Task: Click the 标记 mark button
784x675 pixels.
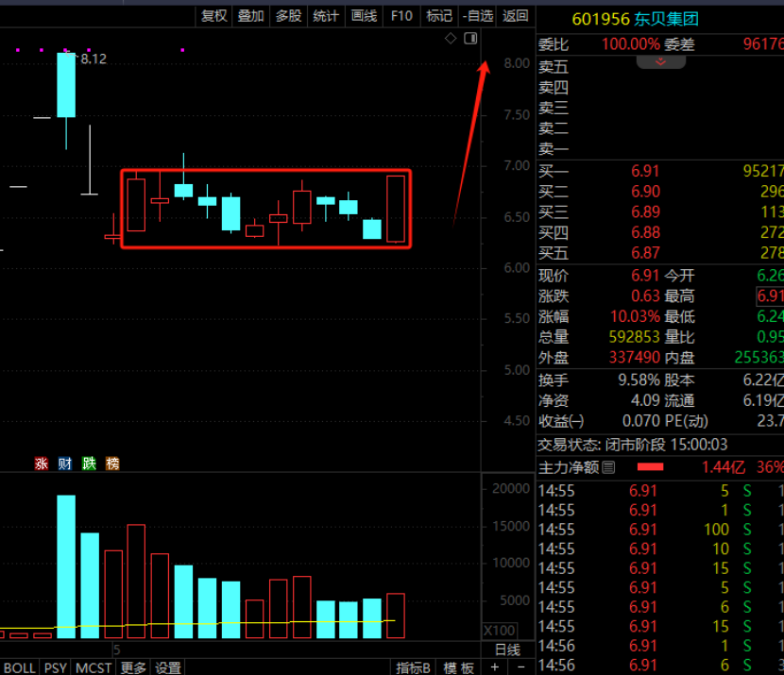Action: (439, 16)
